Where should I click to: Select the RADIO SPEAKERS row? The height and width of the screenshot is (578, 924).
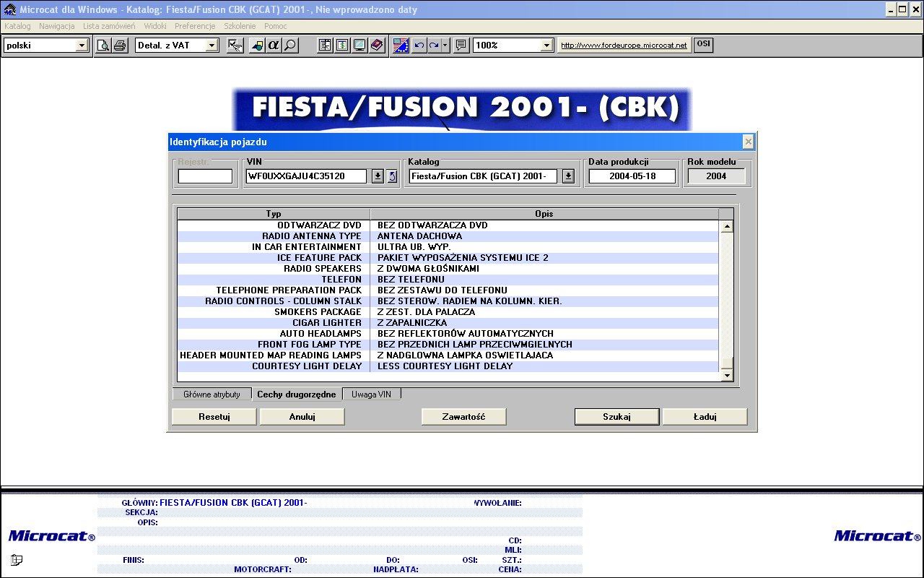(x=448, y=269)
